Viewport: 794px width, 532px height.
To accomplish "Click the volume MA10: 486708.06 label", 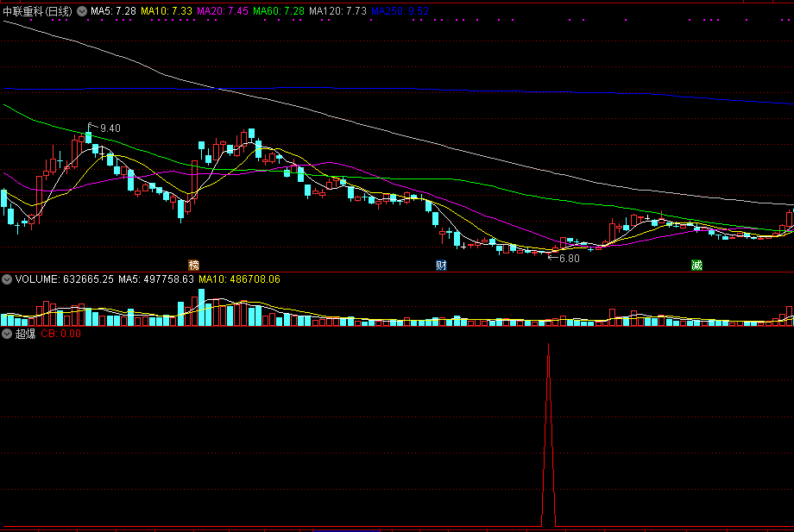I will click(240, 279).
